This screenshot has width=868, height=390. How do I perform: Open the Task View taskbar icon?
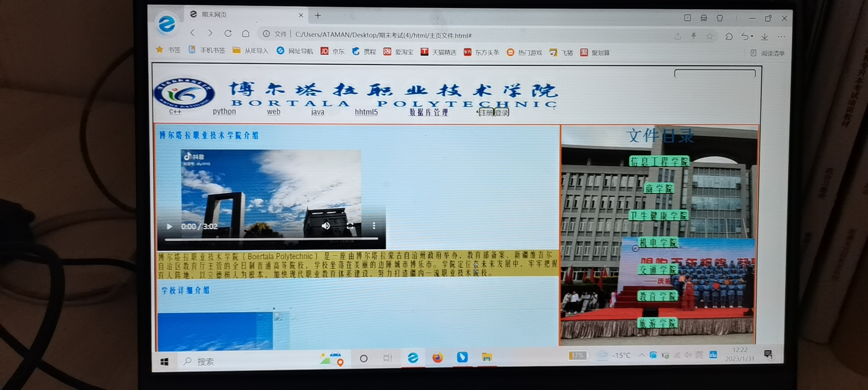click(x=387, y=358)
